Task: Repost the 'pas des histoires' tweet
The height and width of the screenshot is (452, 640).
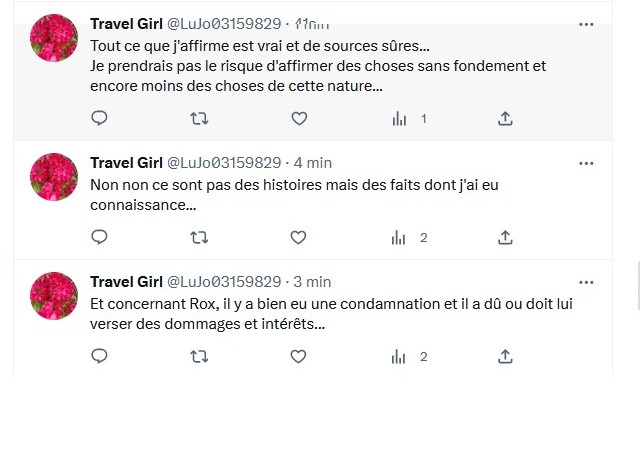Action: point(199,237)
